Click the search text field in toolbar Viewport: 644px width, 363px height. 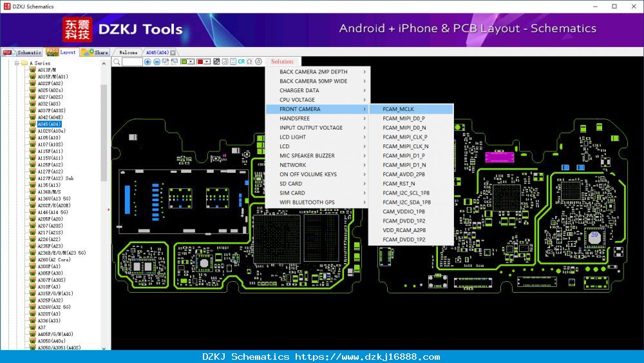[132, 62]
